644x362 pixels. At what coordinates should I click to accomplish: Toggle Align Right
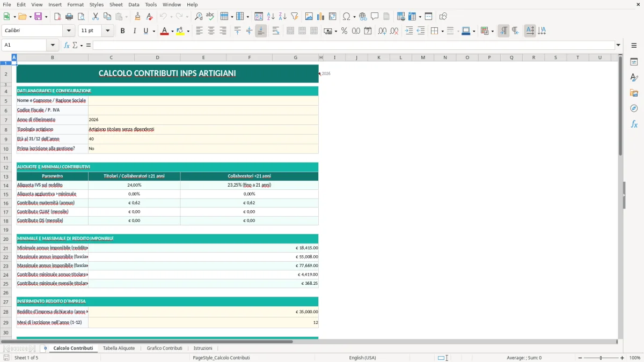223,31
